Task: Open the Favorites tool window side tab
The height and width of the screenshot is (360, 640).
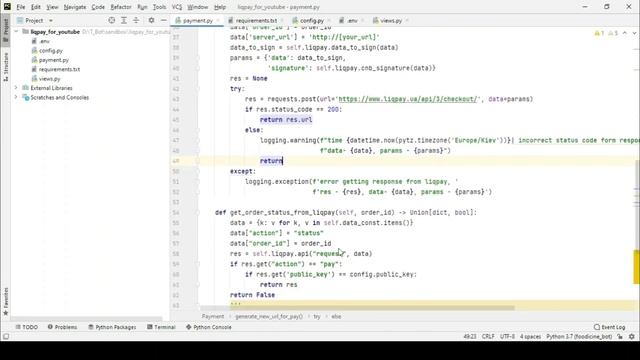Action: (6, 301)
